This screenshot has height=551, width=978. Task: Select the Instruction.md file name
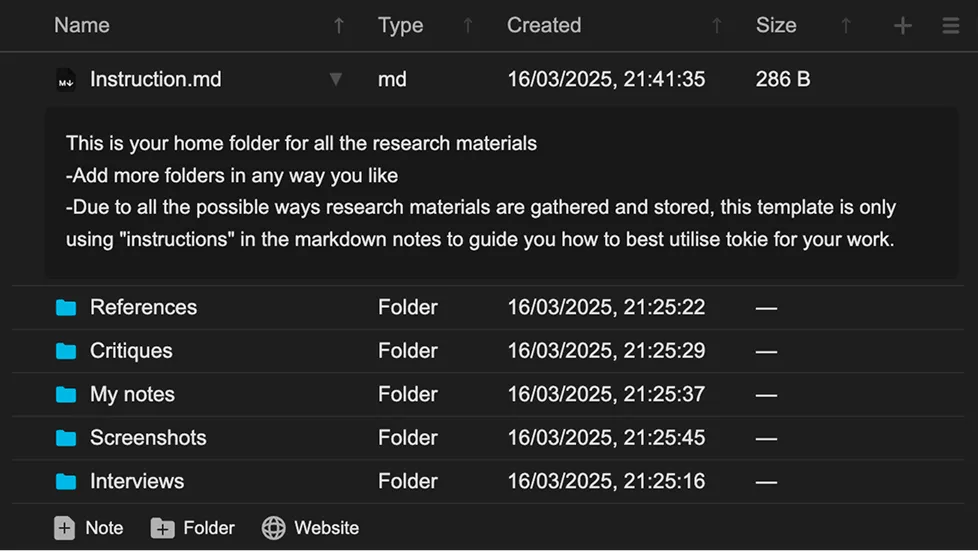coord(155,79)
